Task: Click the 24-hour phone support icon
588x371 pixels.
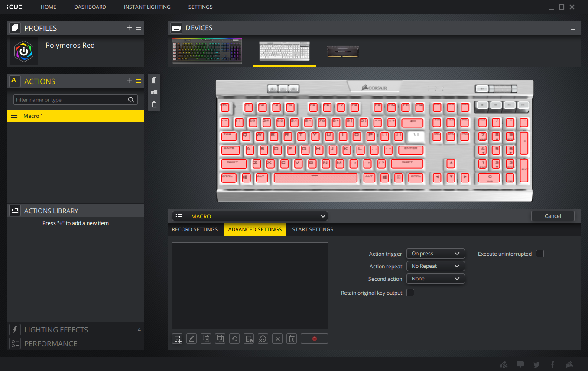Action: 504,364
